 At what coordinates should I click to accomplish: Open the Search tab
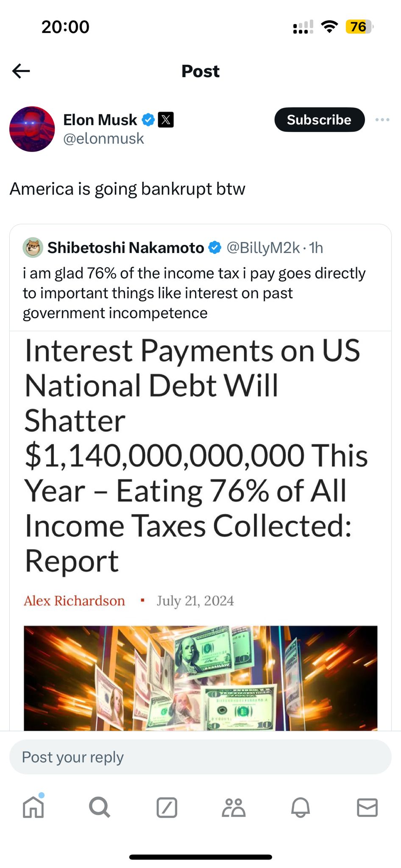click(x=100, y=807)
